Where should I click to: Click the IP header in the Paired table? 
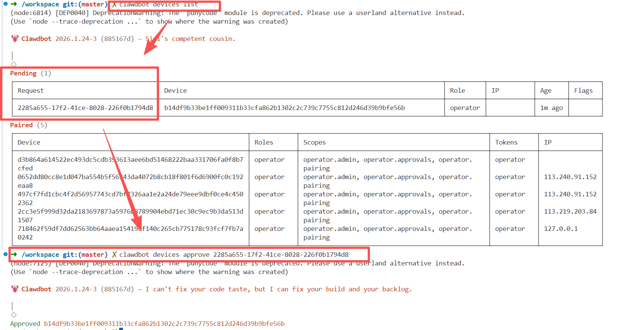(548, 142)
